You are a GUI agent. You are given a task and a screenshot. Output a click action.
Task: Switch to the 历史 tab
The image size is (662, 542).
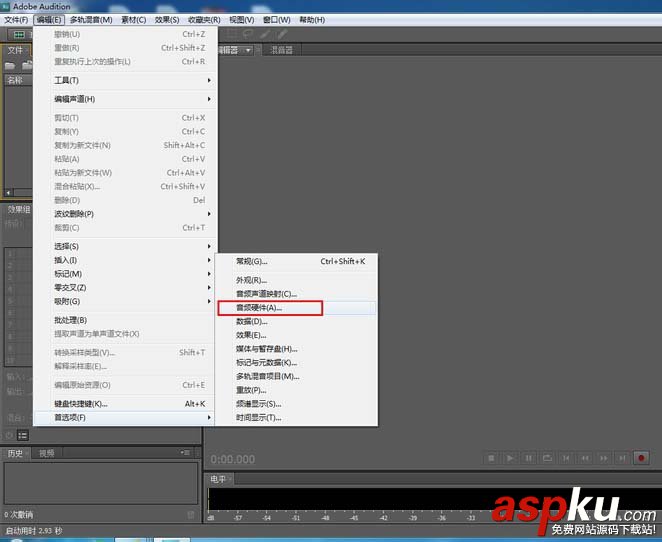click(15, 453)
